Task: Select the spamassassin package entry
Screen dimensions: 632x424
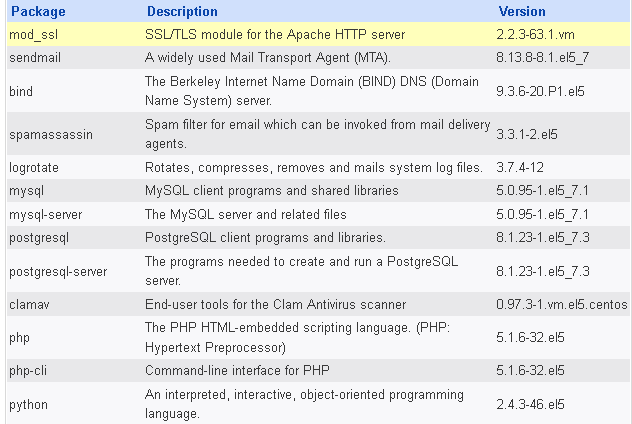Action: (x=44, y=133)
